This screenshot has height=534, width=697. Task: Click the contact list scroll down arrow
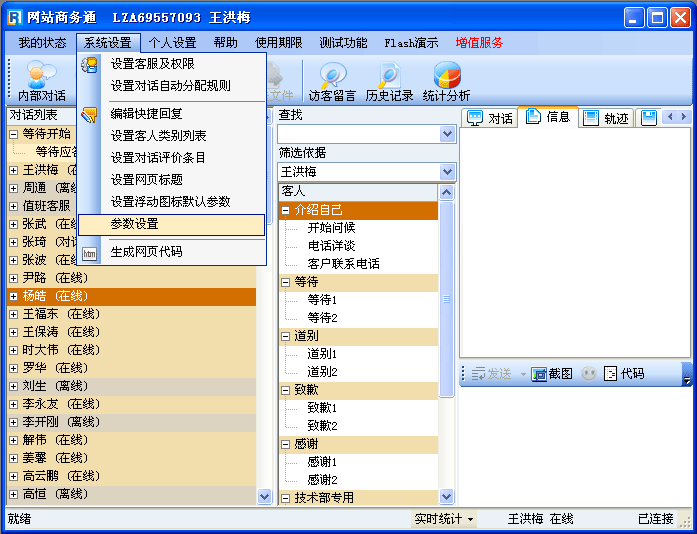pyautogui.click(x=264, y=495)
